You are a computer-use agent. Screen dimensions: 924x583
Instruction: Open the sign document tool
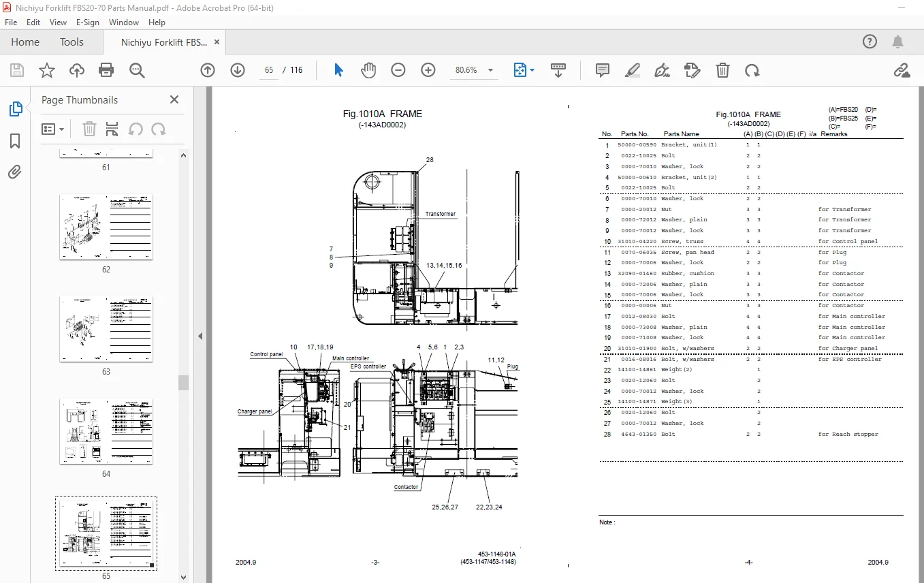(x=662, y=70)
